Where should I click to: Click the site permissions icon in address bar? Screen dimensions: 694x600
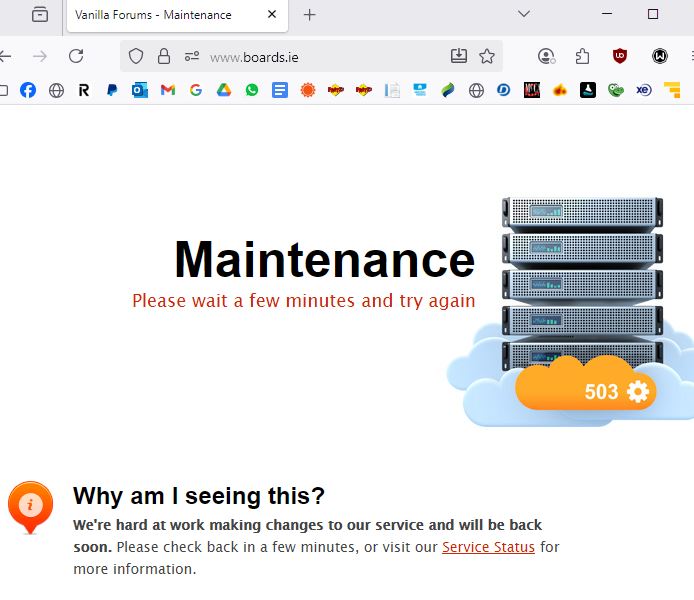click(192, 56)
